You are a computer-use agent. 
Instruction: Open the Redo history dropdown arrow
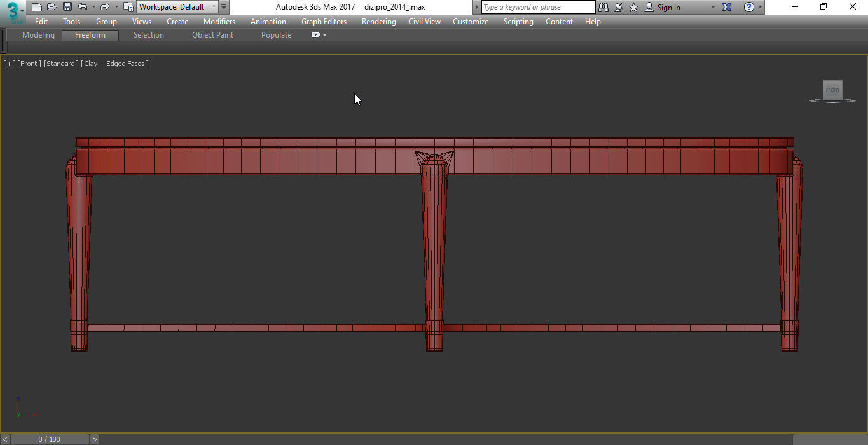point(116,7)
